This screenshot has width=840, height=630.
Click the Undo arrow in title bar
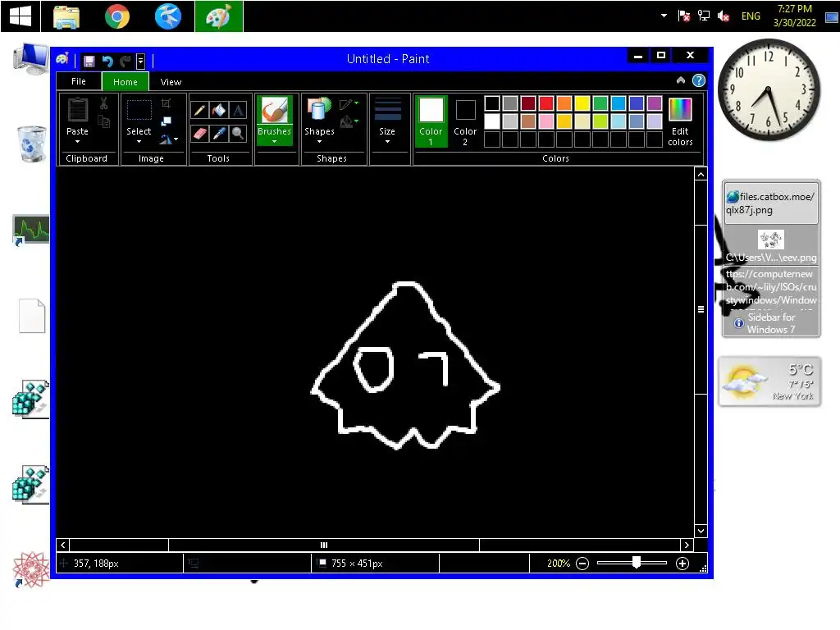point(107,61)
